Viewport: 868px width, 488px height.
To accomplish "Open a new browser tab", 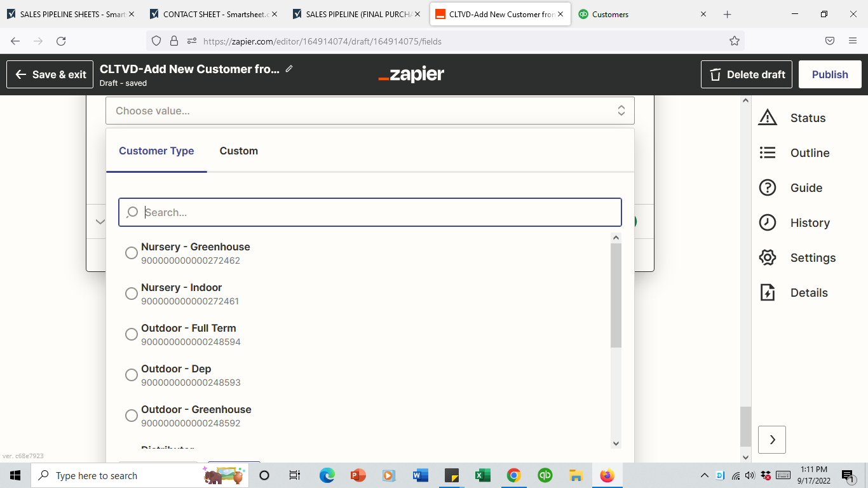I will click(x=728, y=14).
